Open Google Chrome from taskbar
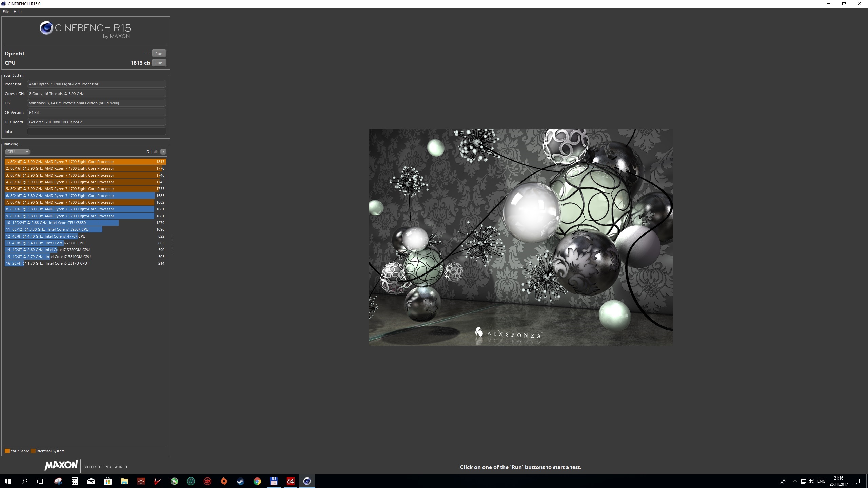The image size is (868, 488). click(x=257, y=481)
